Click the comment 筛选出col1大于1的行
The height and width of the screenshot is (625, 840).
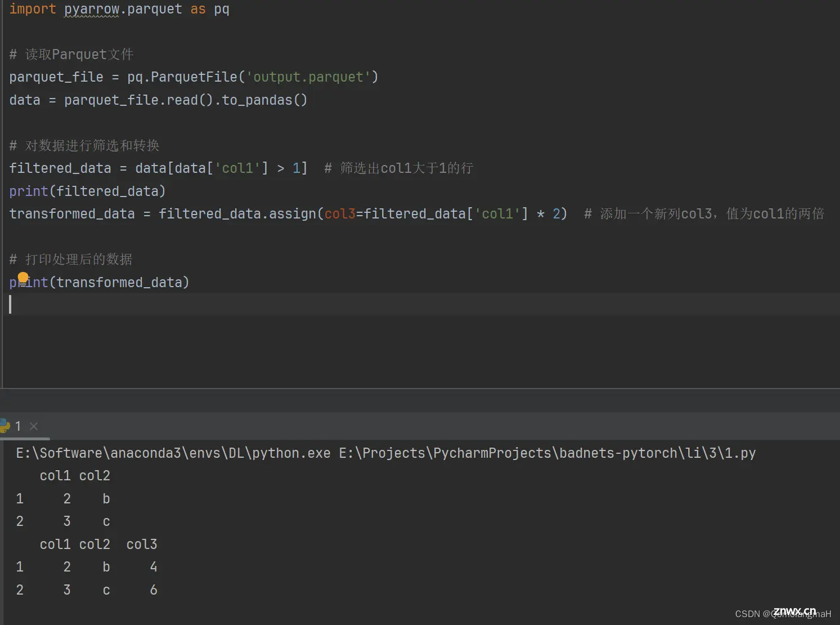coord(399,168)
